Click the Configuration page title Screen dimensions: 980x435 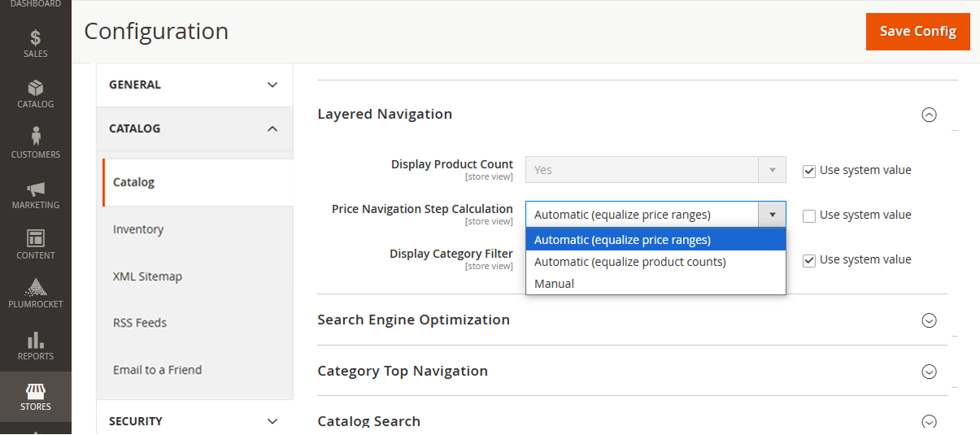[156, 31]
